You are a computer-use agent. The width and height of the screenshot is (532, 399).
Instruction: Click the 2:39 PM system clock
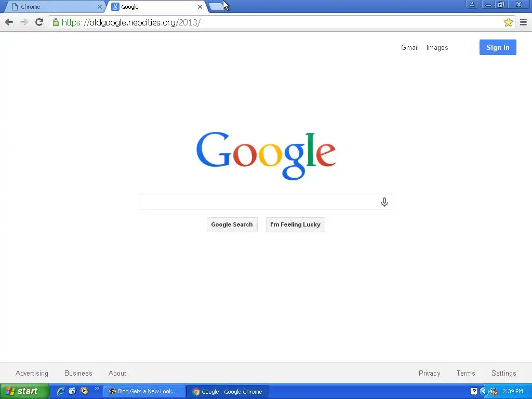[513, 392]
